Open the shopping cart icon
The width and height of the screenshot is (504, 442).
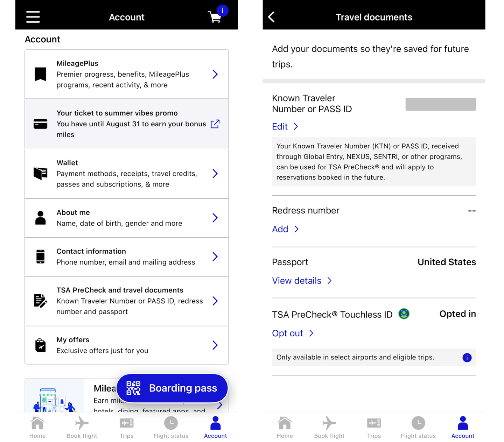click(x=215, y=17)
